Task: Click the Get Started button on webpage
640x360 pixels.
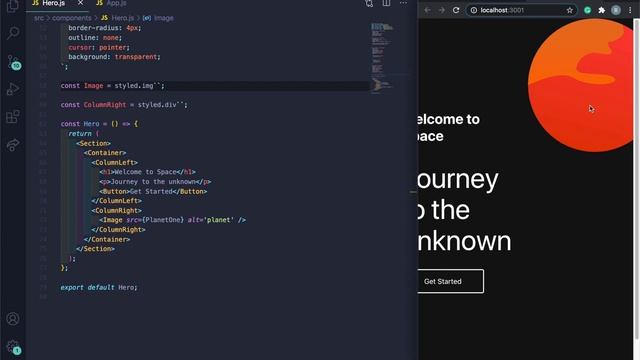Action: coord(451,281)
